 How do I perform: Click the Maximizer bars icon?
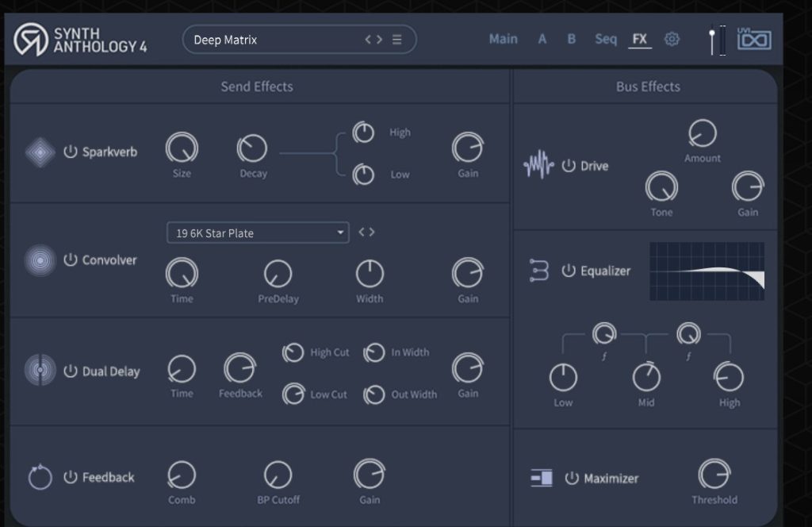542,478
